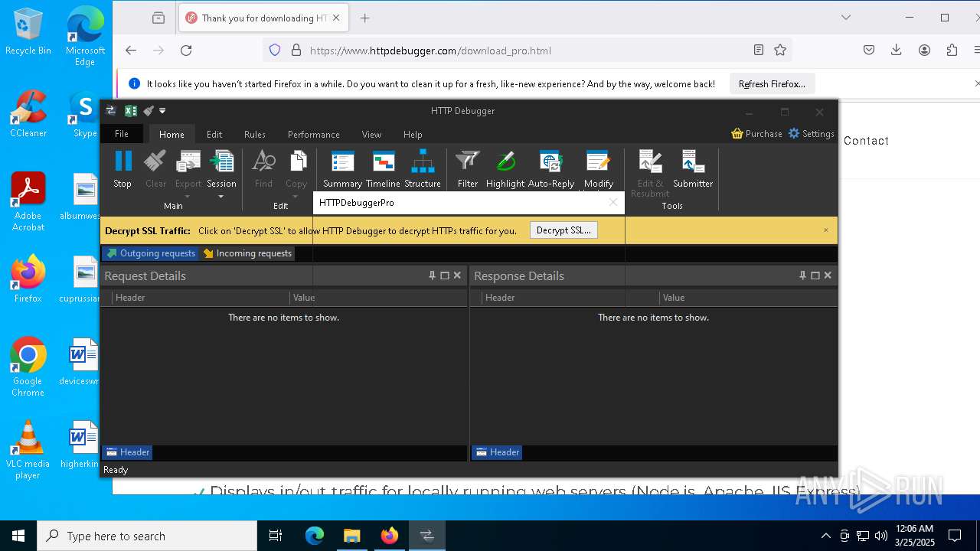
Task: Open File Explorer from taskbar
Action: pos(352,536)
